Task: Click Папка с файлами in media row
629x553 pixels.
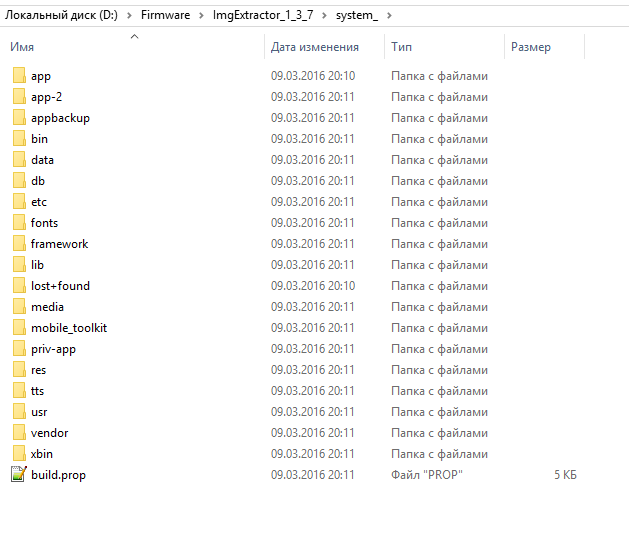Action: 439,307
